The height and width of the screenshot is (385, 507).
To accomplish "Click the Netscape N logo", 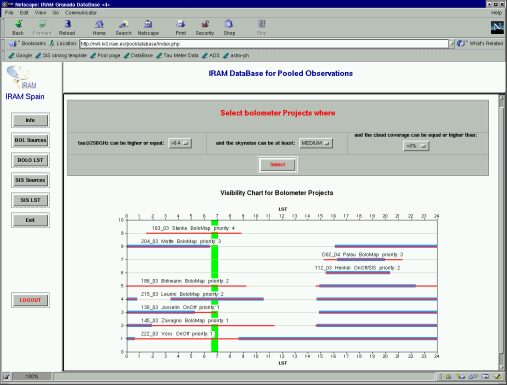I will [497, 27].
